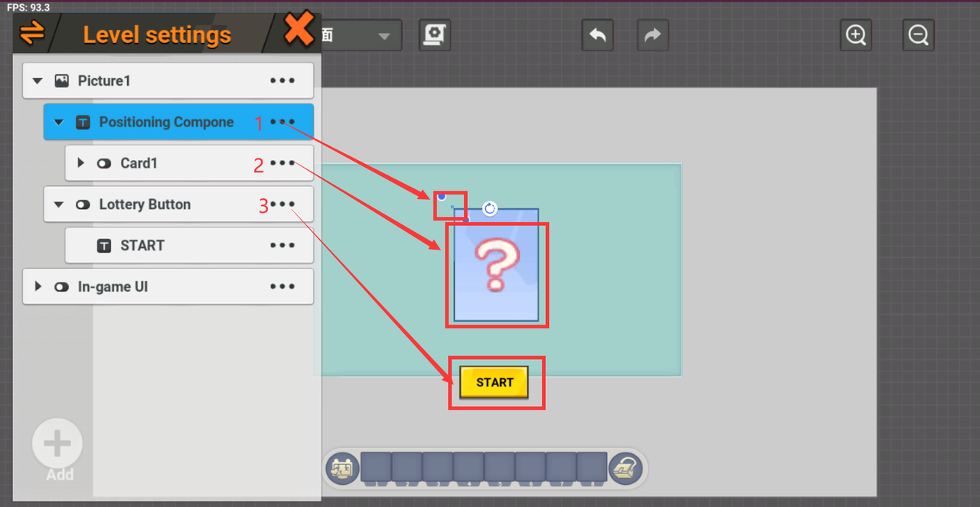The height and width of the screenshot is (507, 980).
Task: Click the left hotbar character icon
Action: (x=342, y=468)
